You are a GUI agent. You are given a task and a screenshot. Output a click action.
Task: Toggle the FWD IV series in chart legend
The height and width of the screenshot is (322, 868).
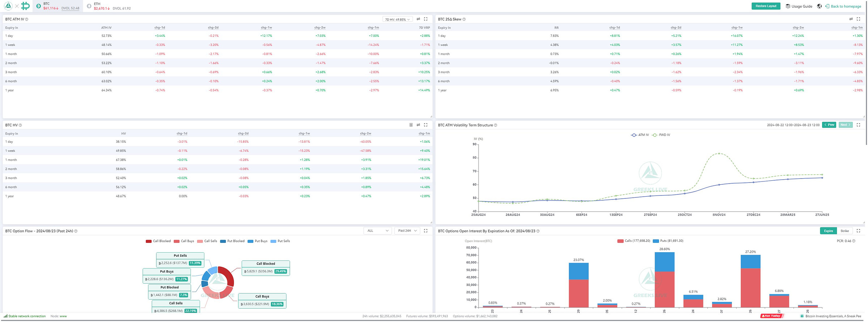(661, 135)
